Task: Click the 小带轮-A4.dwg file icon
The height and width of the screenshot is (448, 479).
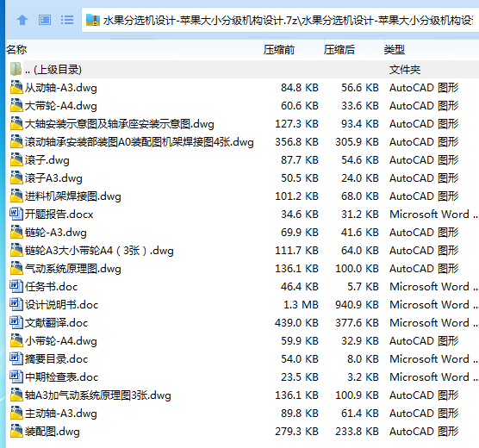Action: point(16,340)
